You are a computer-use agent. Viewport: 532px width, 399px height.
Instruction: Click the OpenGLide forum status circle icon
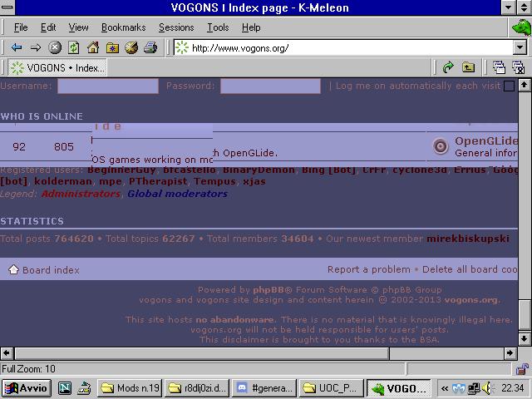click(441, 146)
